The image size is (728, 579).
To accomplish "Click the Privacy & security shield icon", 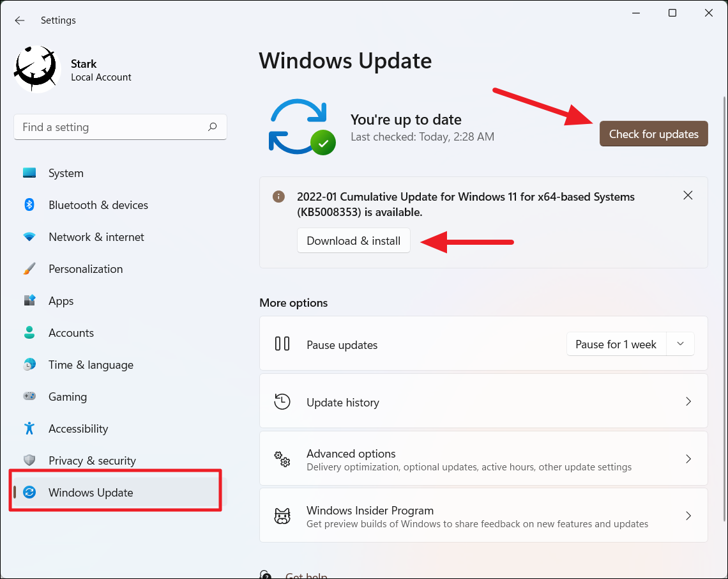I will (x=29, y=460).
